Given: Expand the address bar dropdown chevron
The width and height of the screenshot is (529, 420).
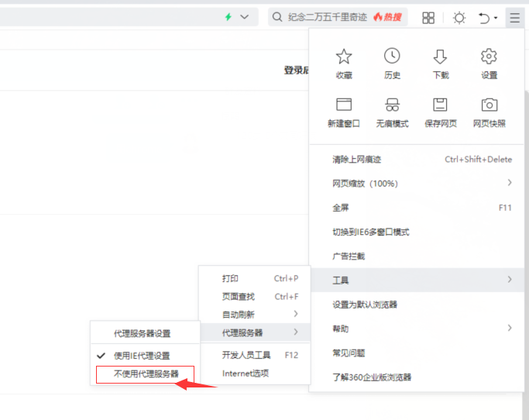Looking at the screenshot, I should 245,17.
